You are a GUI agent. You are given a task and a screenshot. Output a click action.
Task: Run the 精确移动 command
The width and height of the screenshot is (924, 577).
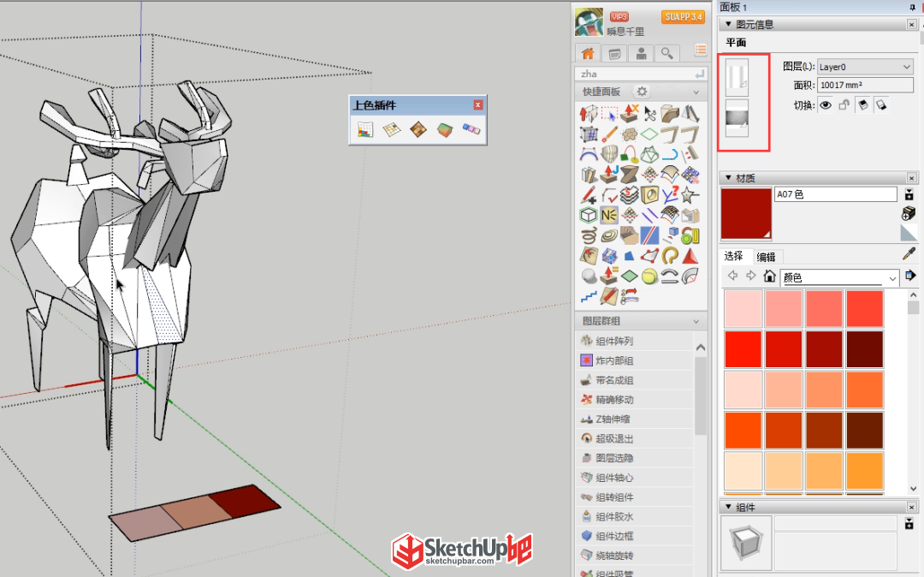coord(634,400)
